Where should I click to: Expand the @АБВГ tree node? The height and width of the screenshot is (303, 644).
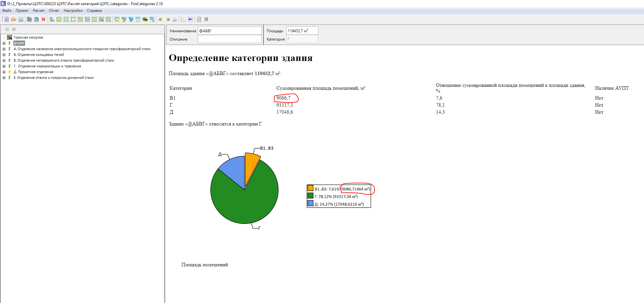pos(4,43)
